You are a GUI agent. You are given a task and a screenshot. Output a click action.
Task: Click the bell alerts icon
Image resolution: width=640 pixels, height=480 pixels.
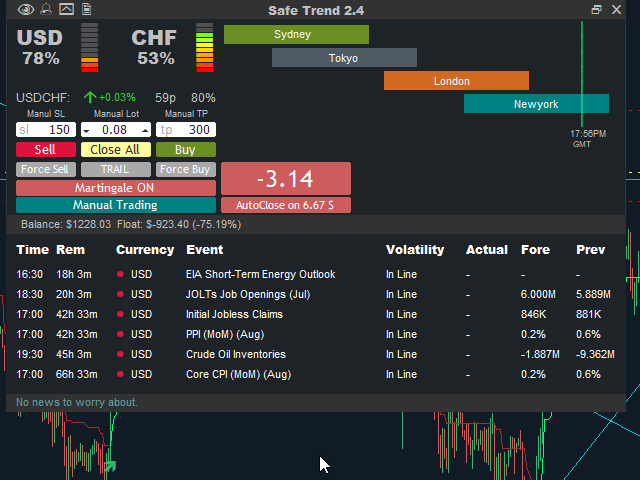(46, 9)
